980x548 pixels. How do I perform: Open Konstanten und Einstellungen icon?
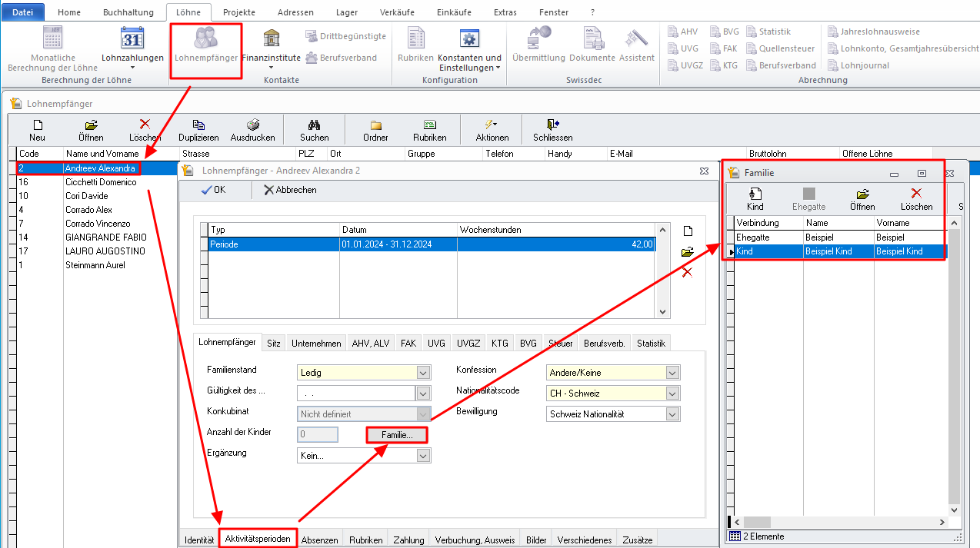[x=469, y=38]
